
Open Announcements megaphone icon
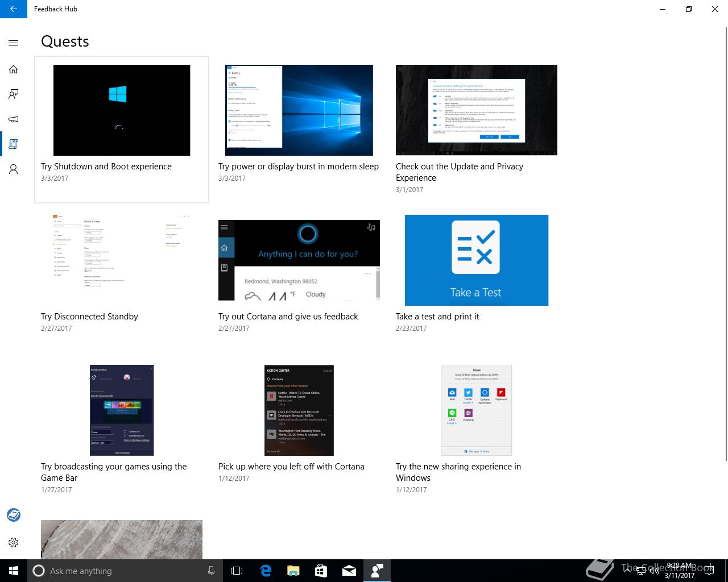[14, 119]
